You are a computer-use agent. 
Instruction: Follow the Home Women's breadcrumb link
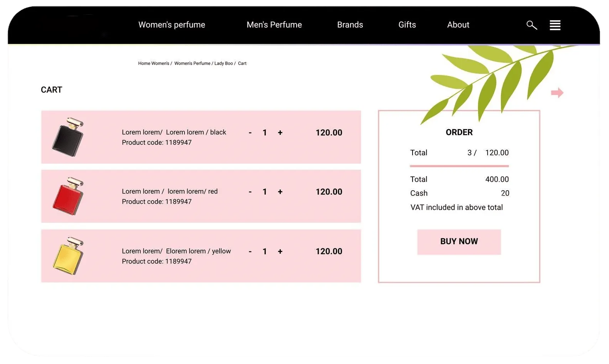pos(153,64)
